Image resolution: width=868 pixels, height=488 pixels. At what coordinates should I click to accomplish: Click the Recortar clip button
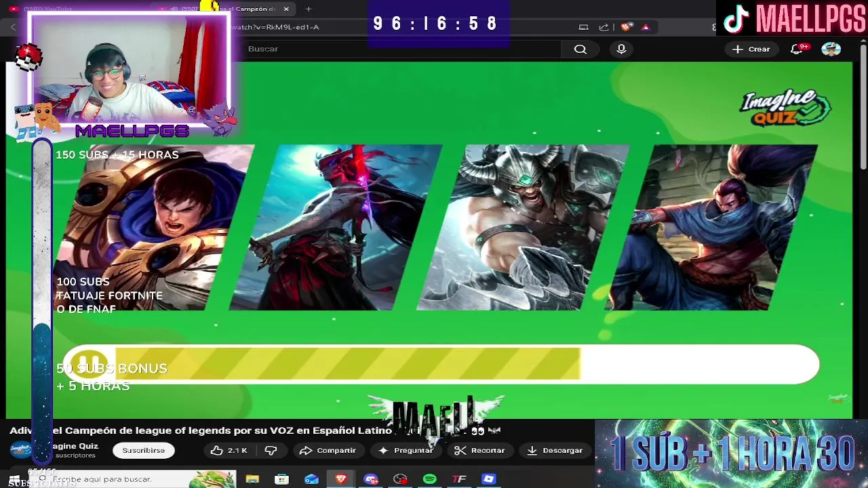tap(479, 450)
